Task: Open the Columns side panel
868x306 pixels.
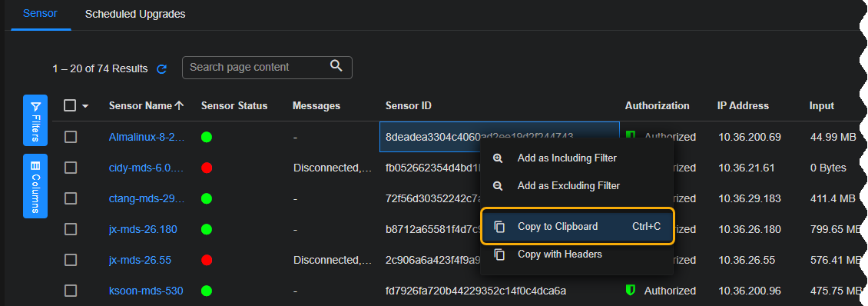Action: tap(35, 186)
